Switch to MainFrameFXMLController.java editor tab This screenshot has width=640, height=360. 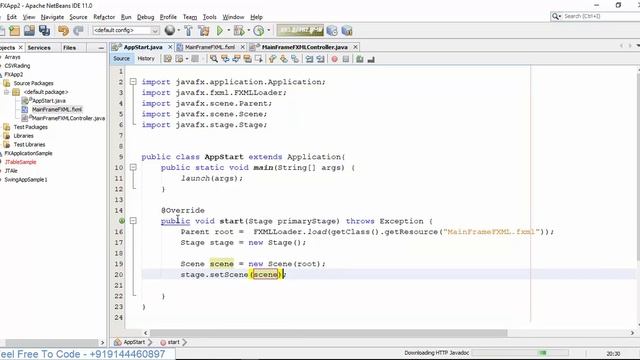point(304,47)
